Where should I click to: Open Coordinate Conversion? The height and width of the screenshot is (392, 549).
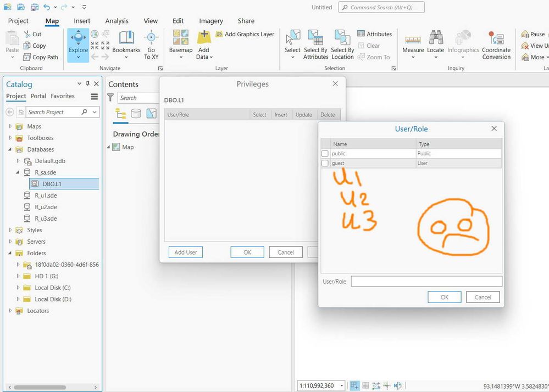496,45
